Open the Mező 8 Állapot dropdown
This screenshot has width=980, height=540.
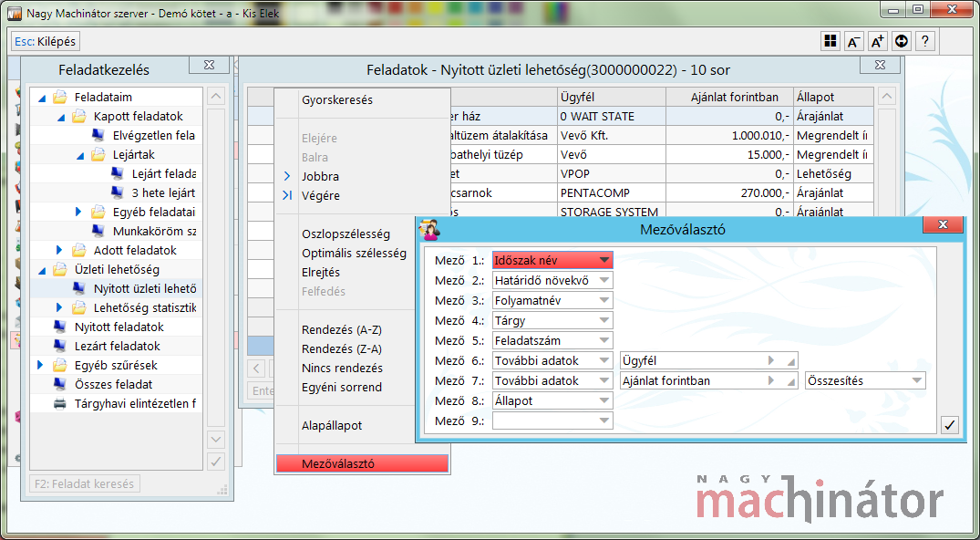(602, 401)
